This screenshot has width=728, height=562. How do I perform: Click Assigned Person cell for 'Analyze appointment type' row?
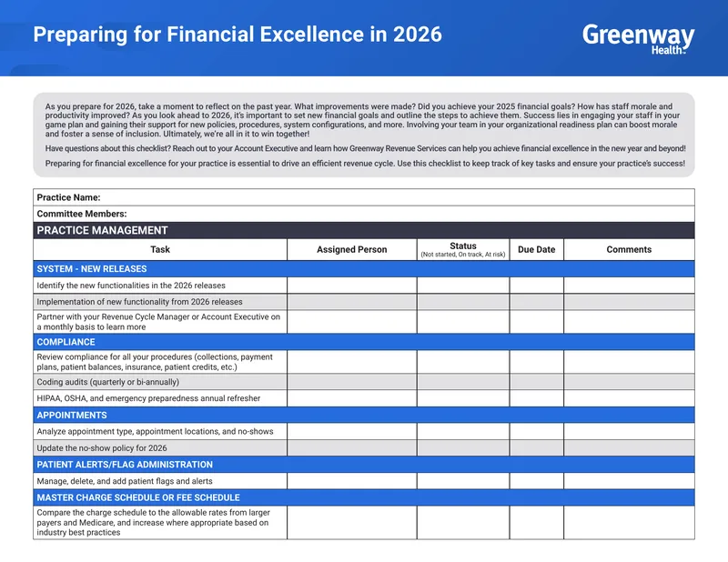pos(352,431)
